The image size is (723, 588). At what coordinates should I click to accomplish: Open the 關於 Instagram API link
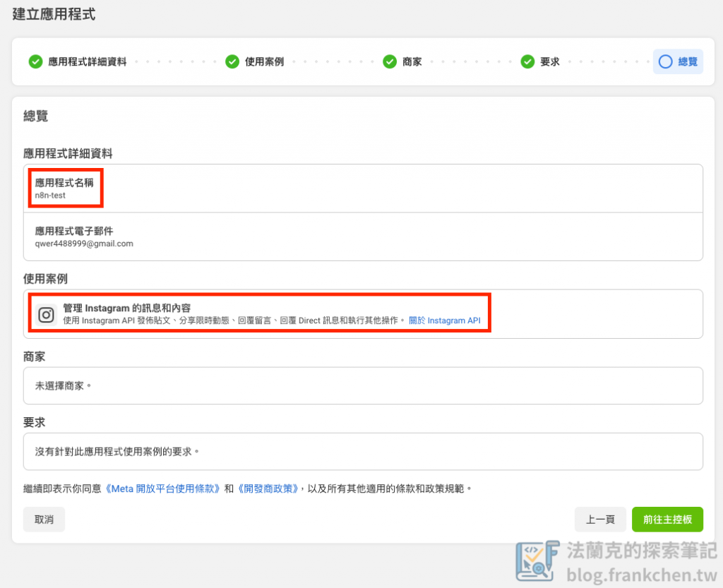445,320
